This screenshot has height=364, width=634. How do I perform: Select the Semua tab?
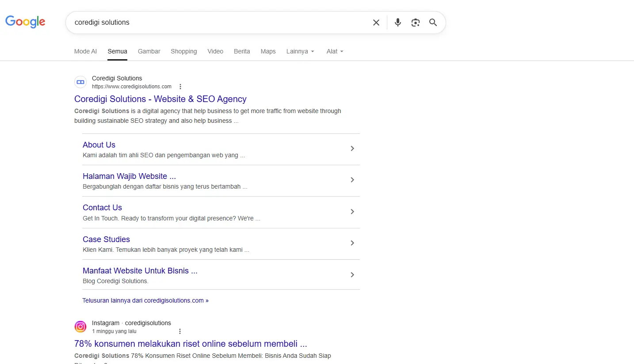point(117,51)
